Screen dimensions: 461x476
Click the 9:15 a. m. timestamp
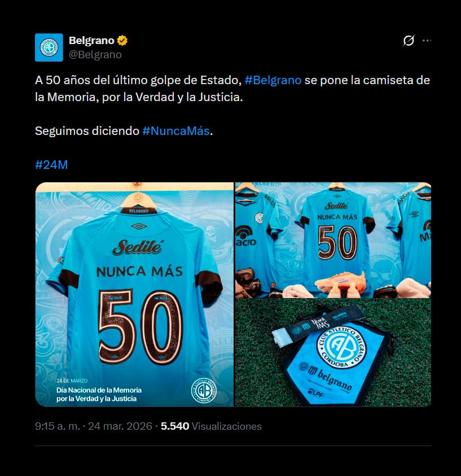point(58,426)
